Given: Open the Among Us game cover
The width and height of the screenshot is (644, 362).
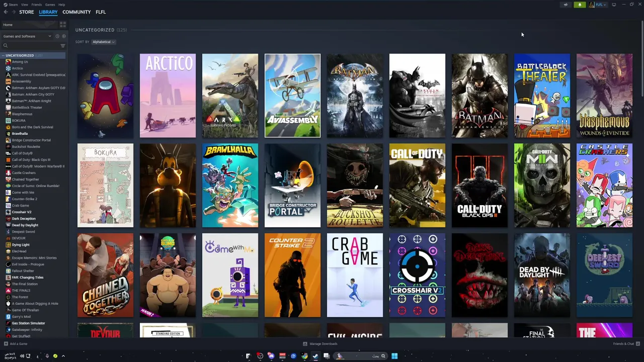Looking at the screenshot, I should point(105,96).
